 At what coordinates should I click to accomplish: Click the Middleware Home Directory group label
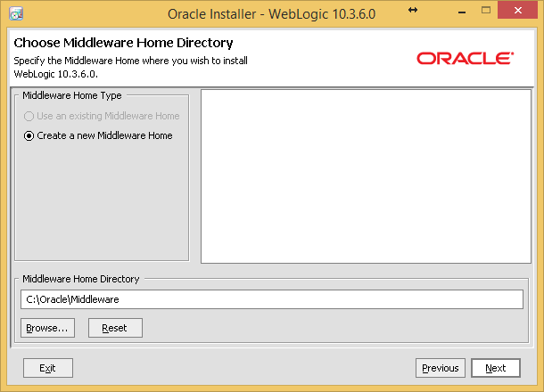[x=81, y=279]
